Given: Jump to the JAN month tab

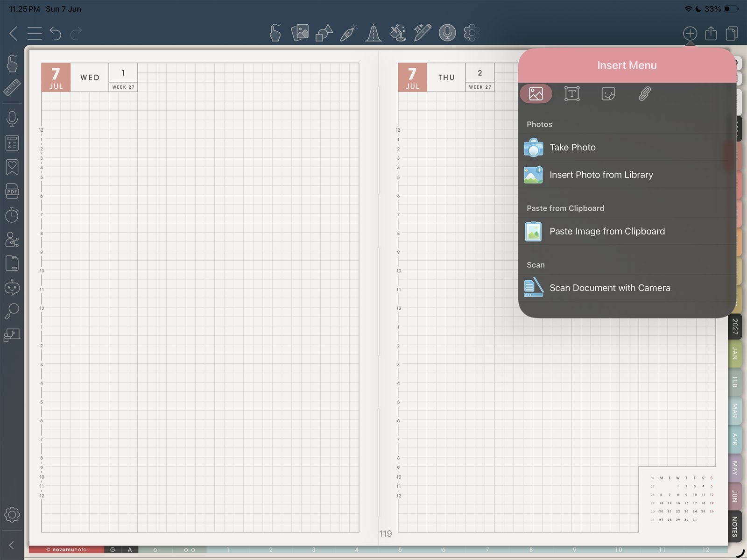Looking at the screenshot, I should (735, 354).
